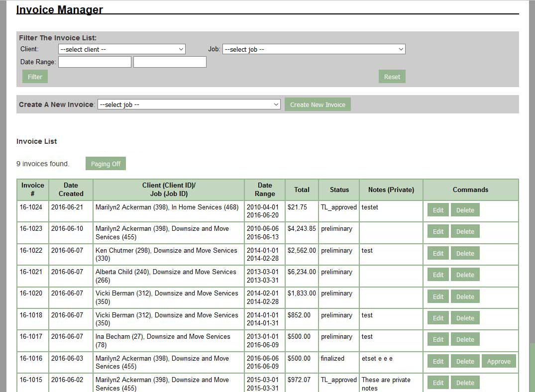Approve finalized invoice 16-1016
This screenshot has height=392, width=535.
[499, 361]
